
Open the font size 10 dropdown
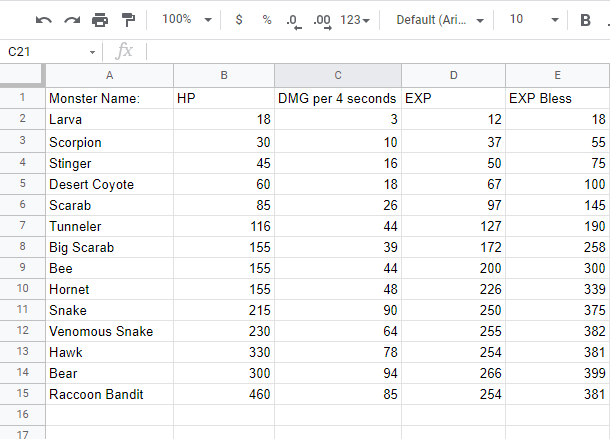pos(534,19)
